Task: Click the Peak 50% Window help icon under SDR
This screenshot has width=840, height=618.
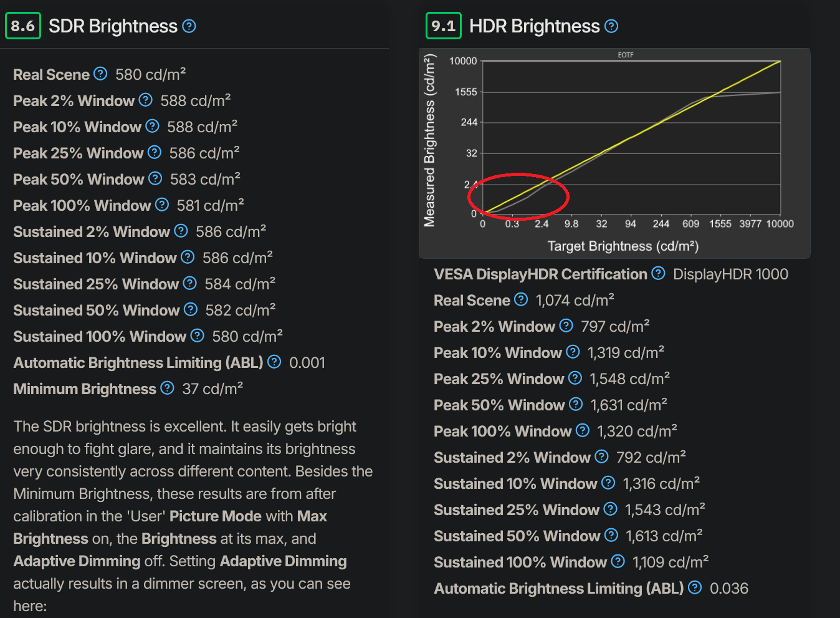Action: point(155,178)
